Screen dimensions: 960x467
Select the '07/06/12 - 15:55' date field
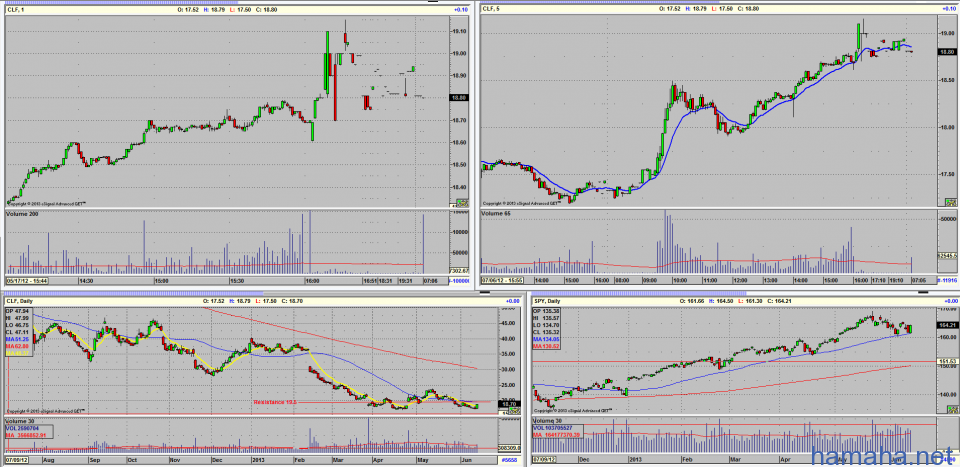coord(503,280)
